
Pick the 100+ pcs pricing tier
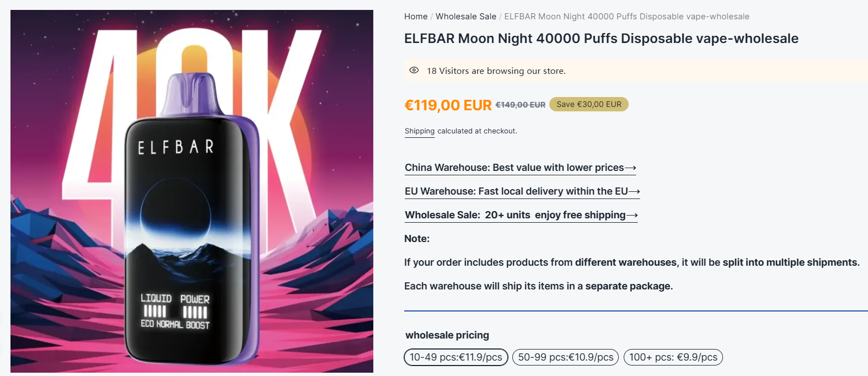point(673,357)
